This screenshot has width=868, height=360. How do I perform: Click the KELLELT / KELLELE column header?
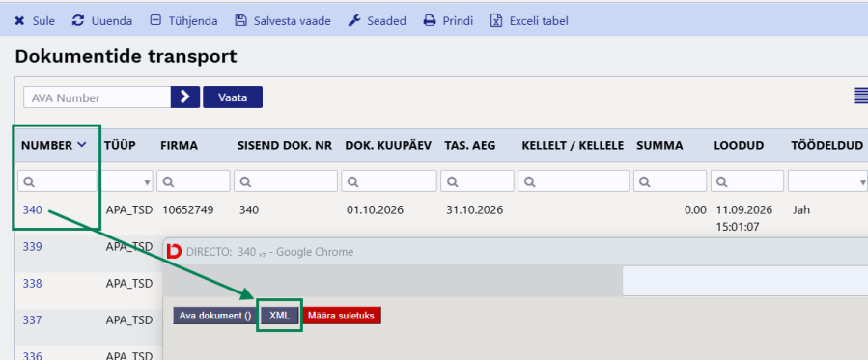[x=573, y=146]
